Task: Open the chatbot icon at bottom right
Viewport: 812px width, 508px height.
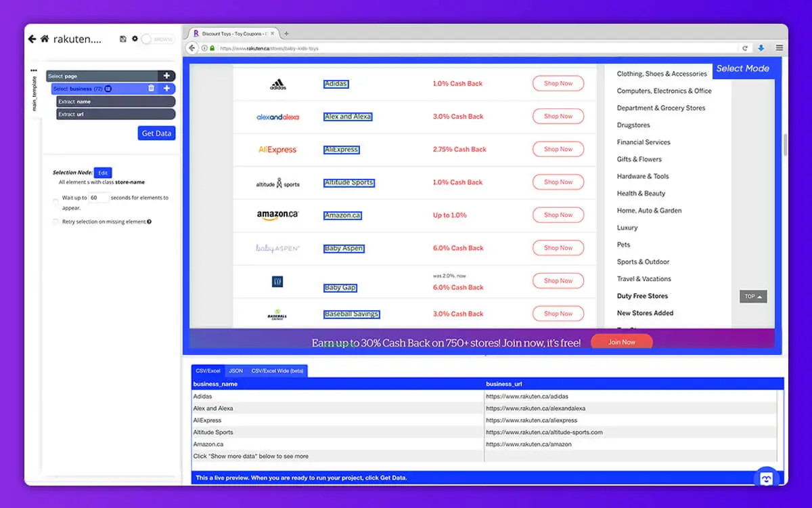Action: [x=766, y=477]
